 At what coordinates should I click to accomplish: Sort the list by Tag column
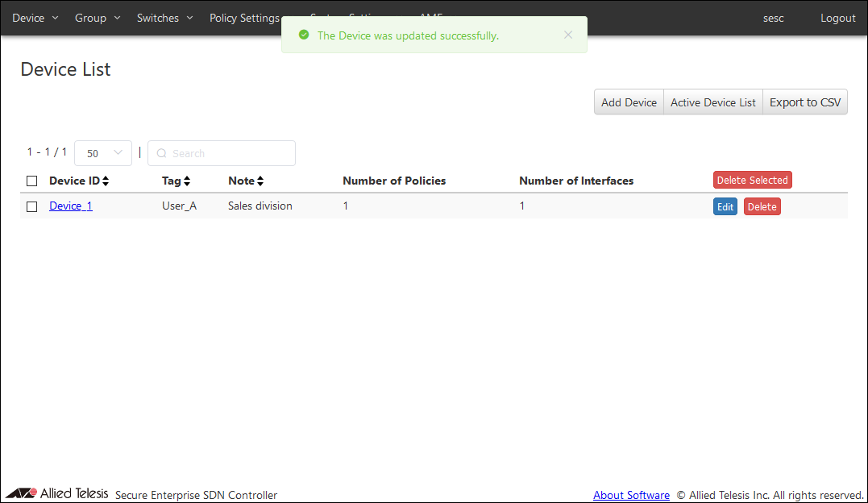point(187,181)
